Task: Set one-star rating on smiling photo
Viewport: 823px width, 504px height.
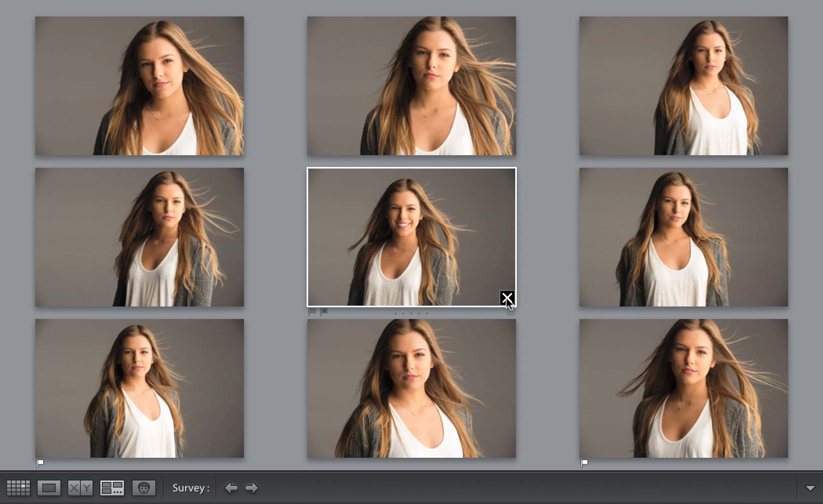Action: [x=395, y=314]
